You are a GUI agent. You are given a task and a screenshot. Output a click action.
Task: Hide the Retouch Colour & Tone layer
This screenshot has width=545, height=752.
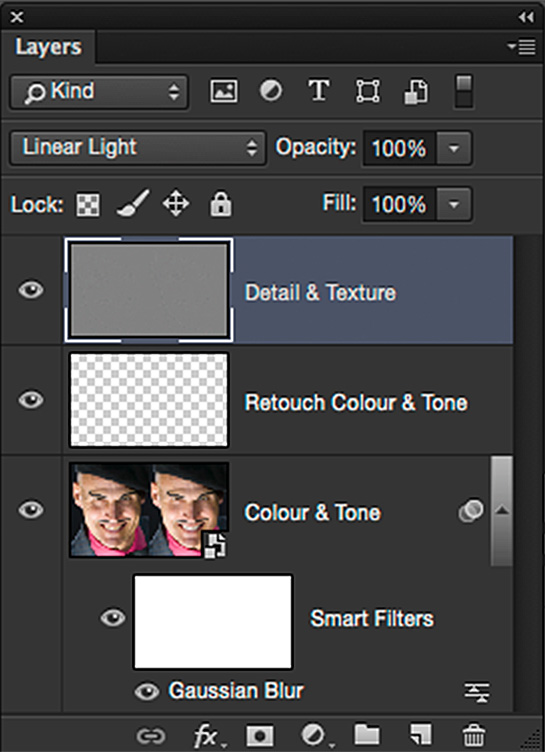pyautogui.click(x=31, y=400)
